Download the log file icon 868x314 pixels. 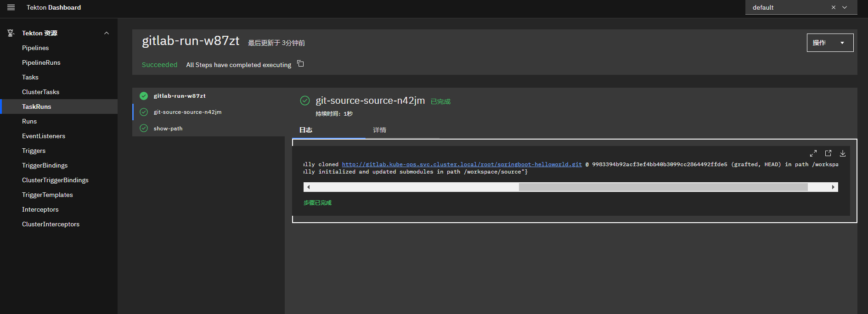pos(842,153)
